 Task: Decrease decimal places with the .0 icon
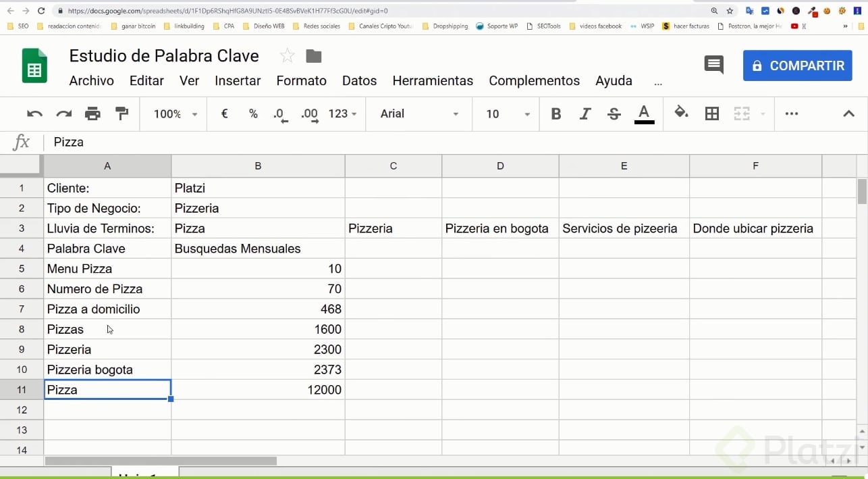(x=279, y=116)
